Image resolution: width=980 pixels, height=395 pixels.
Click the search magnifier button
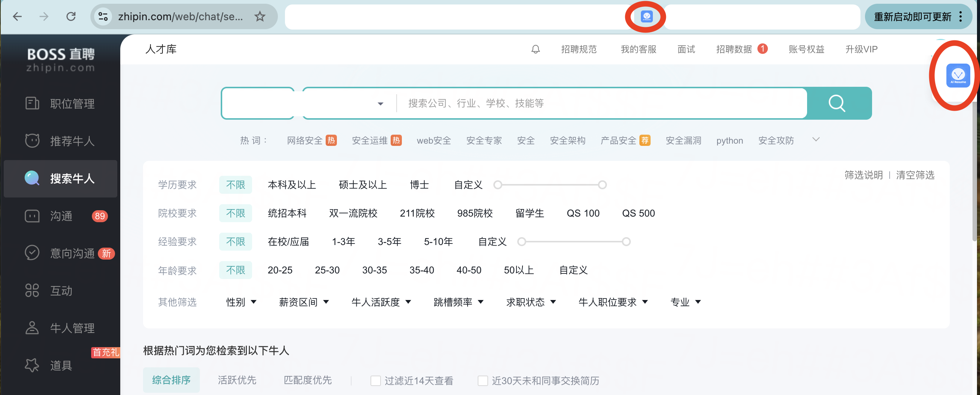click(x=837, y=103)
